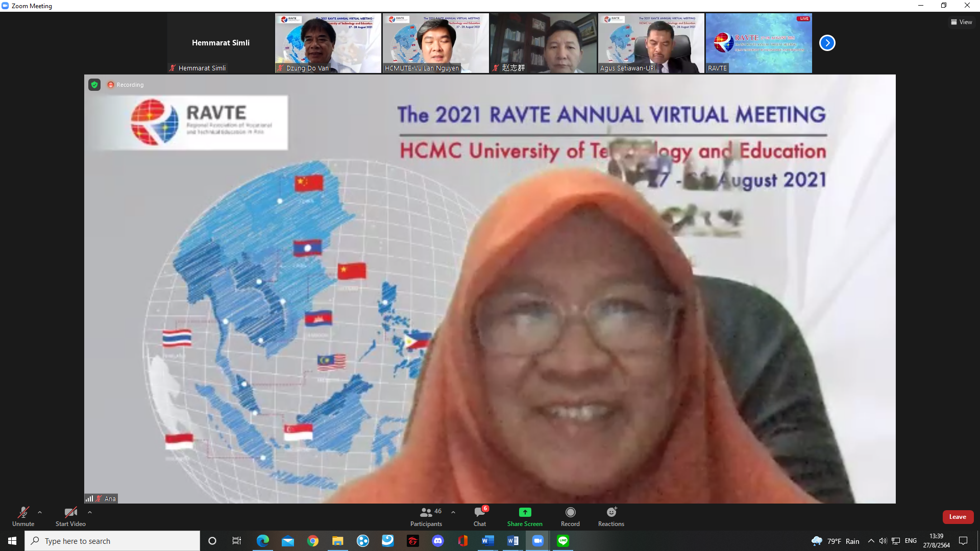Start recording with Record button

click(570, 516)
